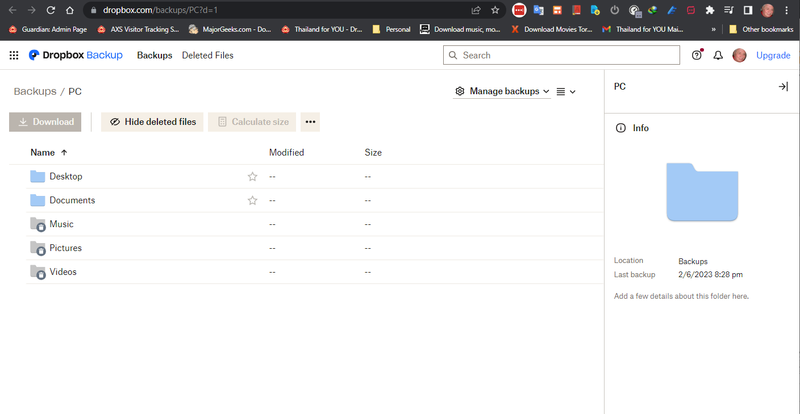Click the Chrome profile avatar
Screen dimensions: 800x414
(x=767, y=10)
